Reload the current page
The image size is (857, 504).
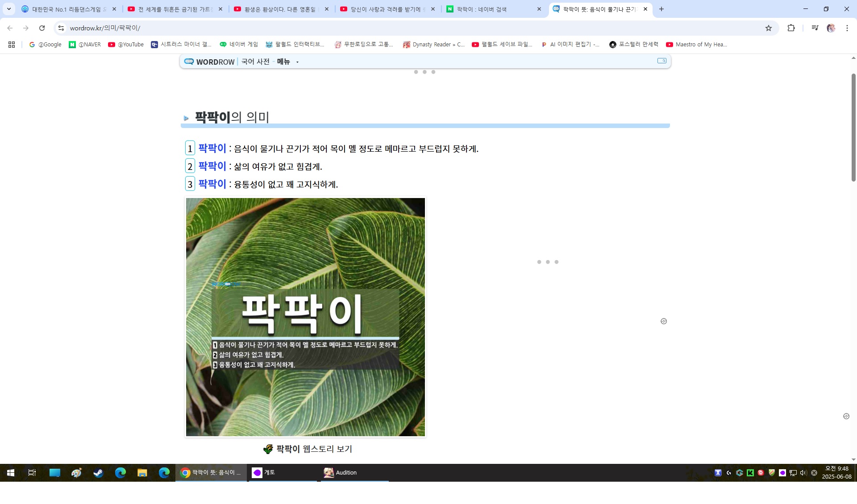pos(42,28)
